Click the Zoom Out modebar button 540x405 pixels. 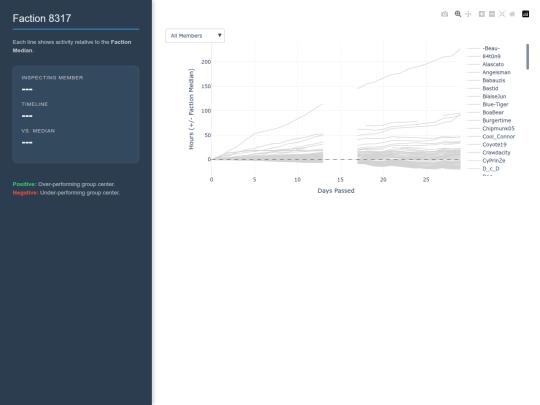click(x=492, y=14)
